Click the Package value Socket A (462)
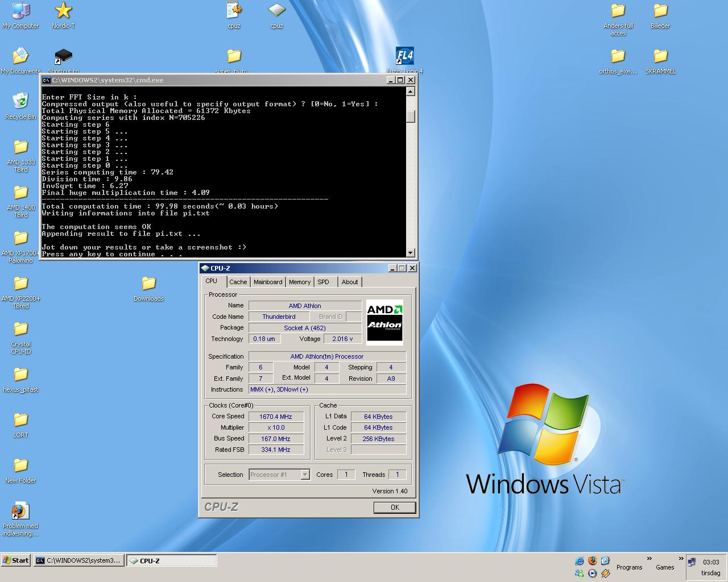728x582 pixels. tap(305, 328)
